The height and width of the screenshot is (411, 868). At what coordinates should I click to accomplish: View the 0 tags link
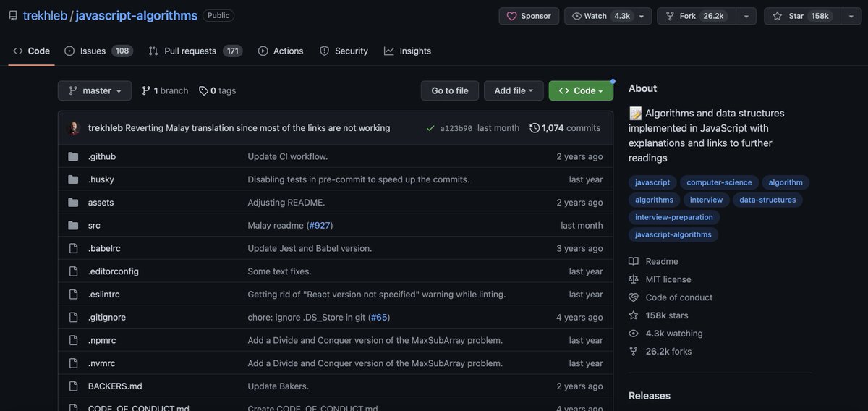coord(218,90)
